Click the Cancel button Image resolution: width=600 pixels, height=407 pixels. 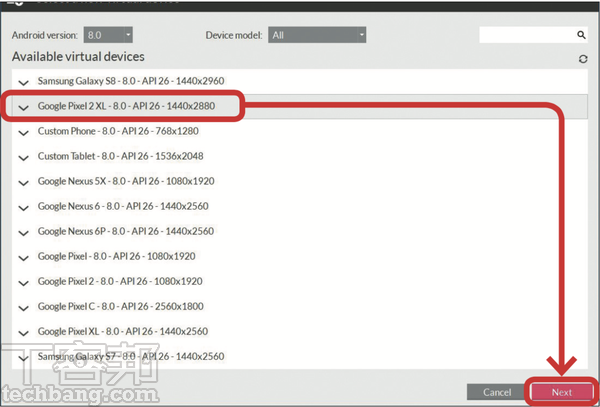click(x=496, y=392)
